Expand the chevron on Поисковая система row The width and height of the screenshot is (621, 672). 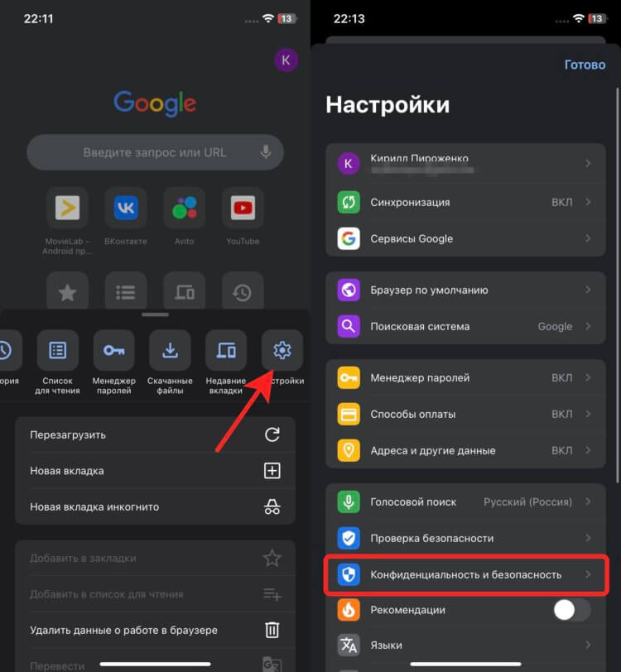click(588, 326)
